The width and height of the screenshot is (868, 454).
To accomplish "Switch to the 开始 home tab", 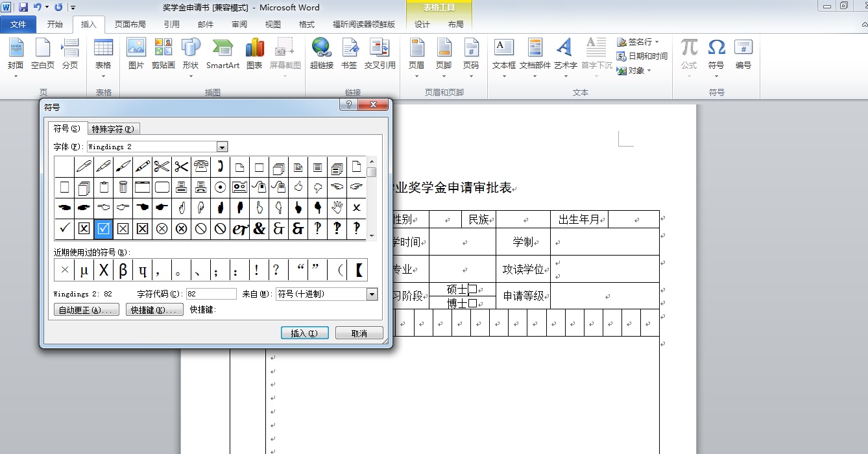I will pos(55,24).
